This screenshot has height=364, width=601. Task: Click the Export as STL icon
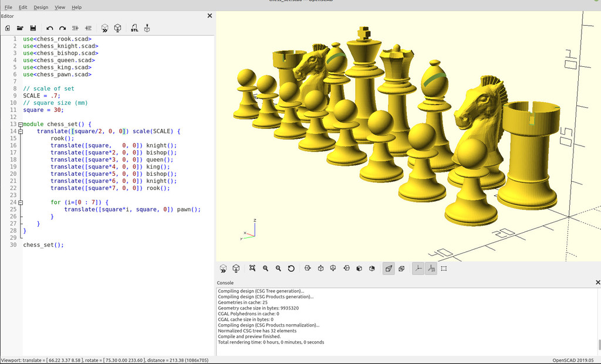click(x=134, y=28)
